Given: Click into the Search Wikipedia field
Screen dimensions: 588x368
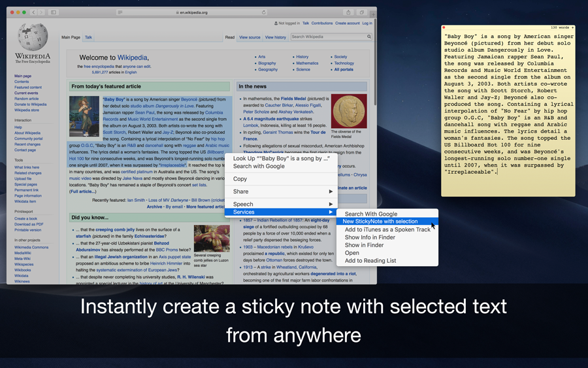Looking at the screenshot, I should (x=327, y=37).
